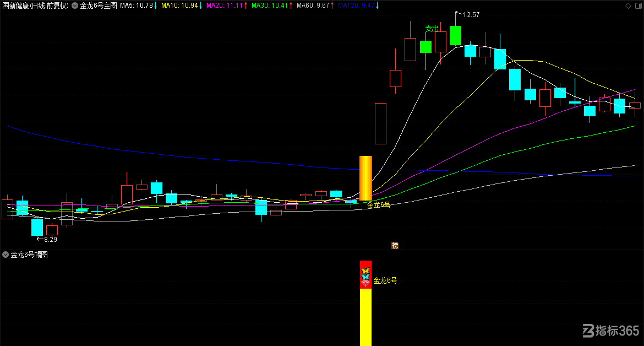The width and height of the screenshot is (644, 346).
Task: Click the solid green candlestick near the peak
Action: (x=456, y=35)
